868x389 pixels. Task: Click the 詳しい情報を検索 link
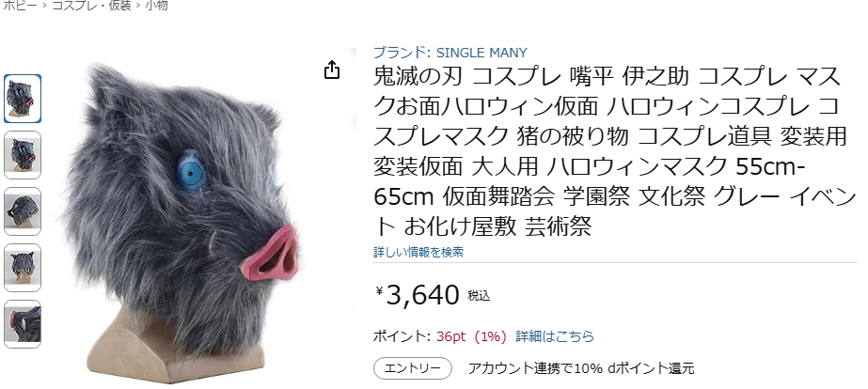tap(418, 253)
